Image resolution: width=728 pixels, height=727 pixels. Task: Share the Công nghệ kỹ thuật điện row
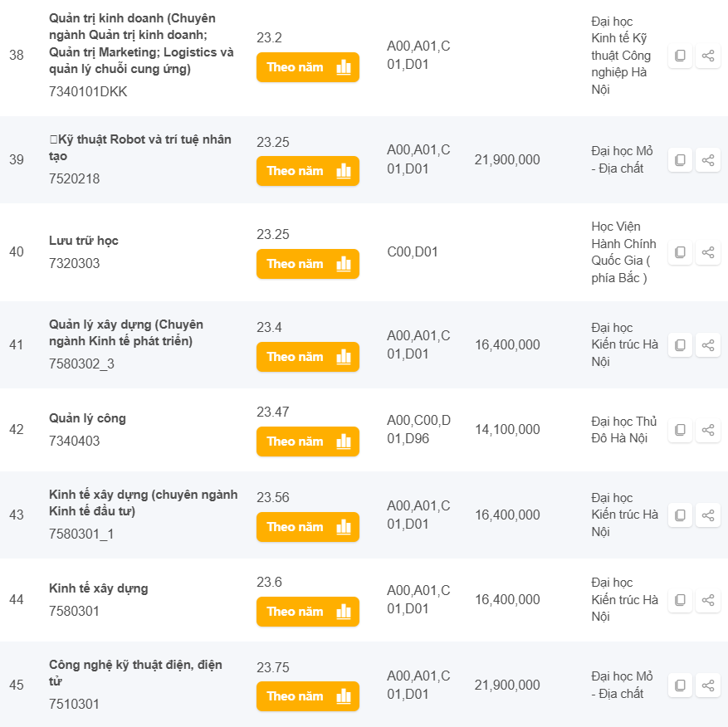(x=707, y=686)
